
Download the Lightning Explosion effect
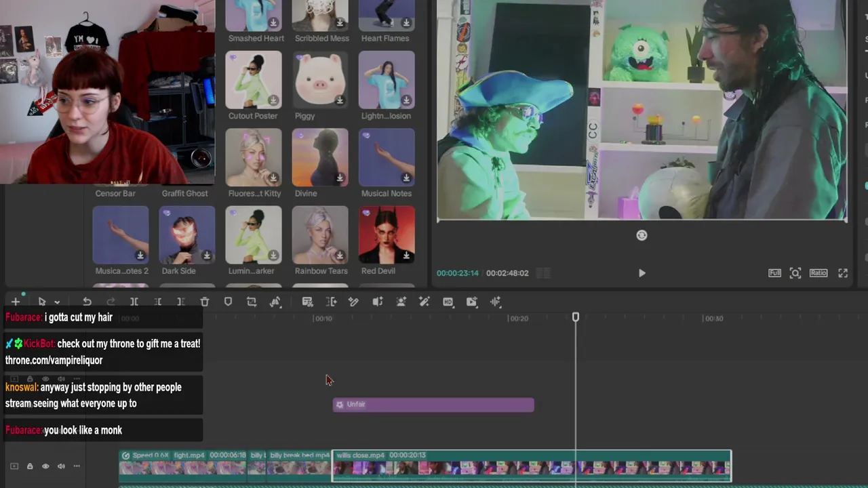point(406,100)
